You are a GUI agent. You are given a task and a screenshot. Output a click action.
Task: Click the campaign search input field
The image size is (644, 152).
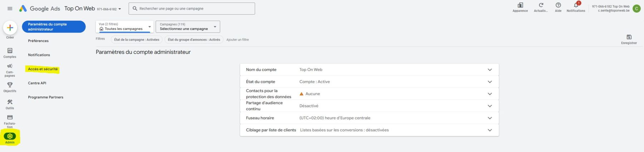[193, 9]
